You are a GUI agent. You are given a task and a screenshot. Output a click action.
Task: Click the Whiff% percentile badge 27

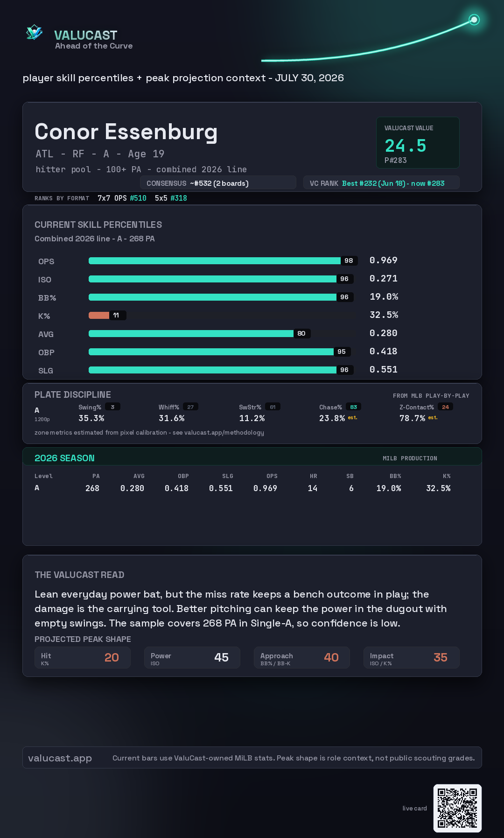190,407
